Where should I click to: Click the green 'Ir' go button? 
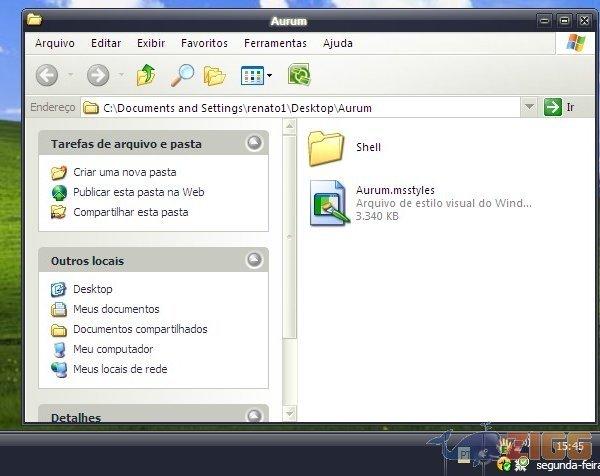point(553,107)
